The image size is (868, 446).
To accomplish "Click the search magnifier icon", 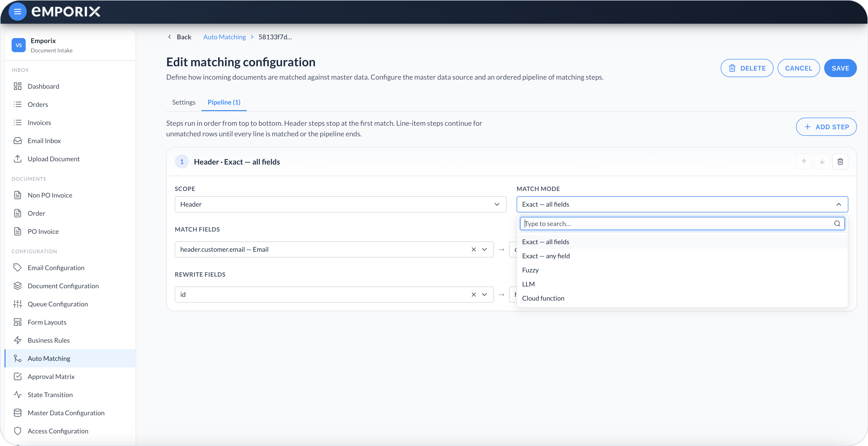I will 837,224.
